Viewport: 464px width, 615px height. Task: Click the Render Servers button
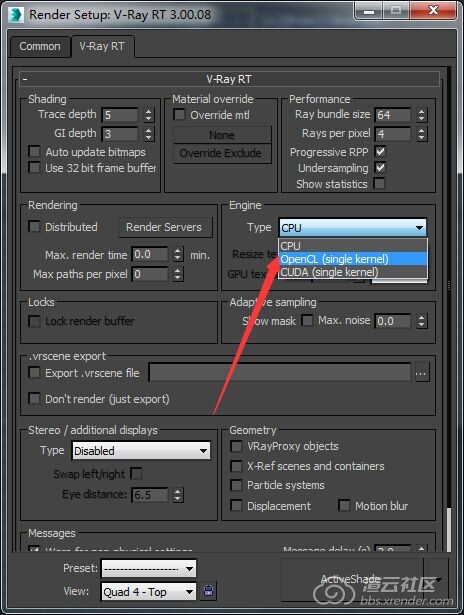(164, 227)
